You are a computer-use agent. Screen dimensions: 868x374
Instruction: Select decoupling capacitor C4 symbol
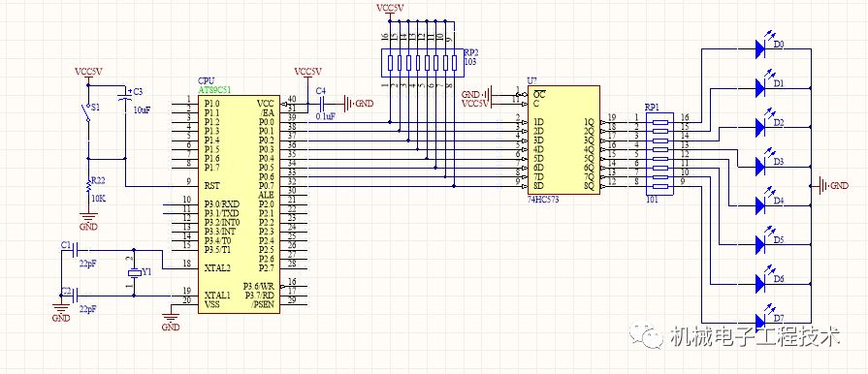[321, 103]
